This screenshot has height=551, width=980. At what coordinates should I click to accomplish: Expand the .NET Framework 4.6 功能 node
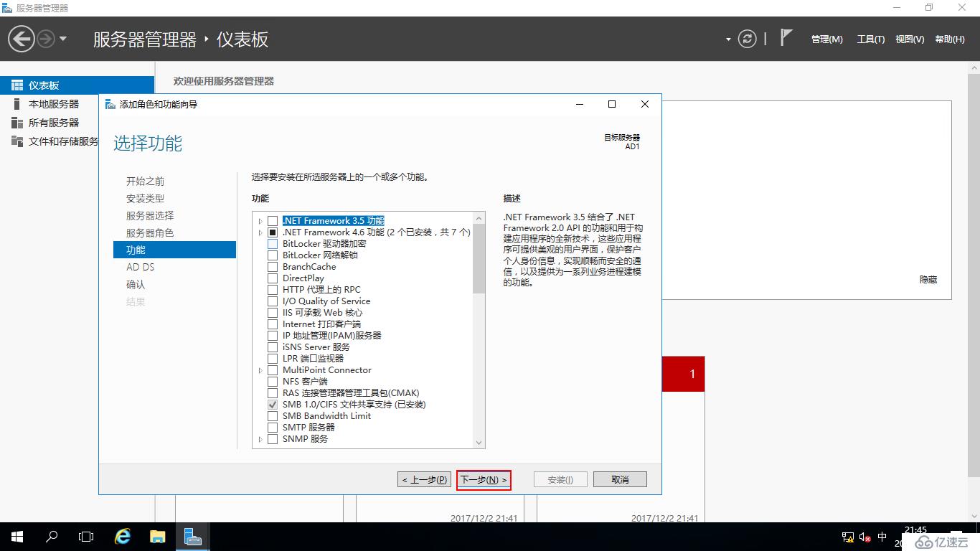click(x=260, y=232)
